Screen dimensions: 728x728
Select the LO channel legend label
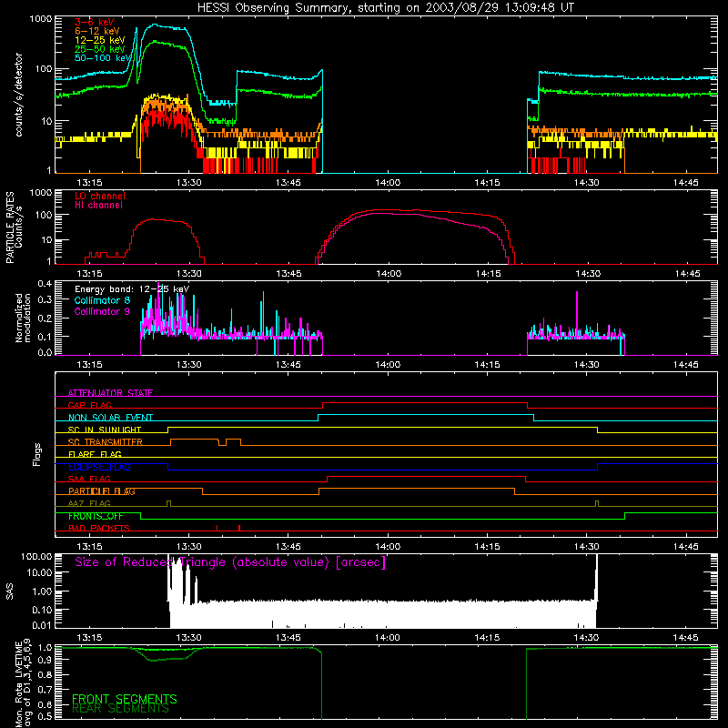pos(100,196)
